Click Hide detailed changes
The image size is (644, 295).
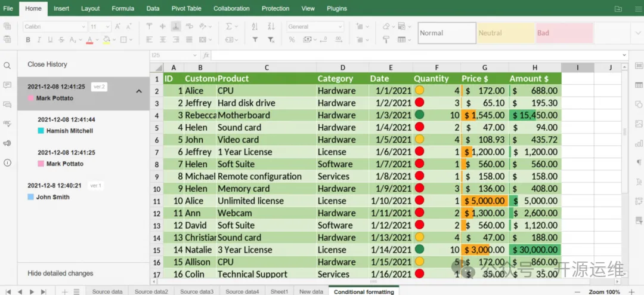pyautogui.click(x=60, y=273)
